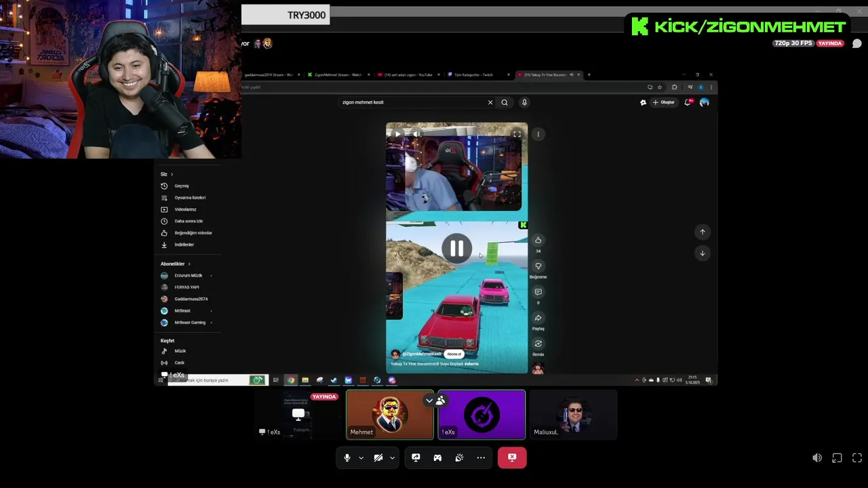Click the YouTube search input field

click(x=414, y=102)
